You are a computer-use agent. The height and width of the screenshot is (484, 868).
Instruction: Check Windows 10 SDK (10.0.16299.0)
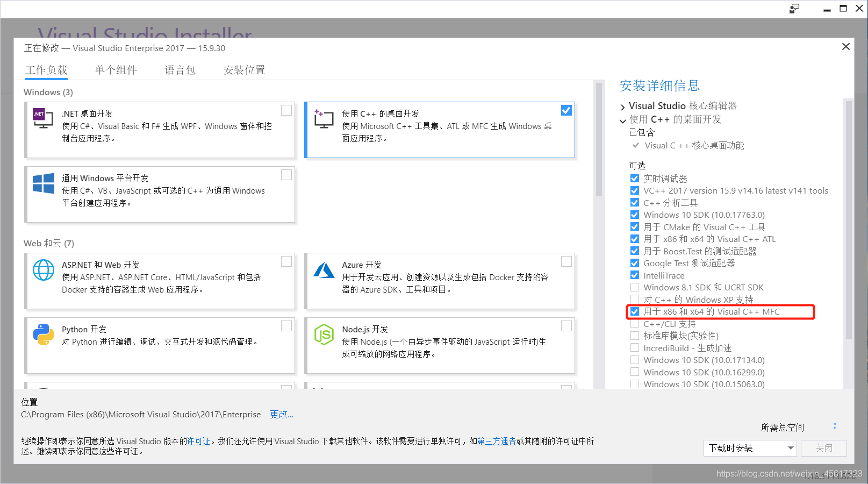pos(635,372)
